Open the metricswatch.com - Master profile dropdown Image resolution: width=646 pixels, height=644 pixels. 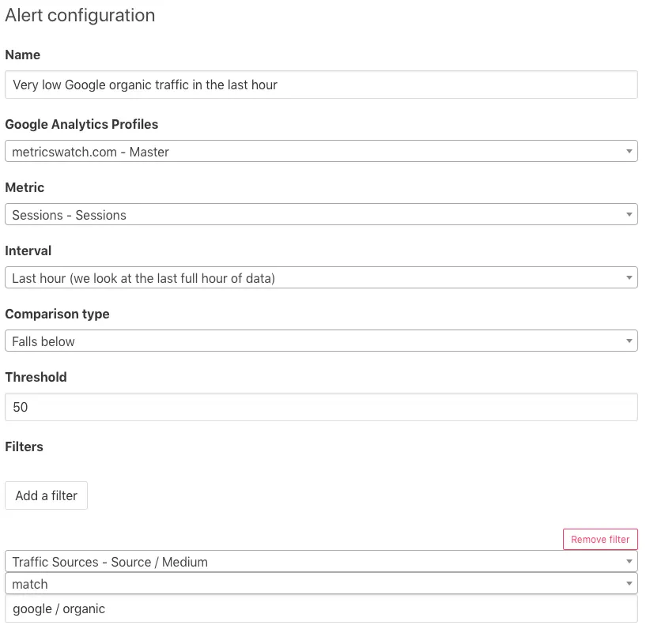[316, 151]
